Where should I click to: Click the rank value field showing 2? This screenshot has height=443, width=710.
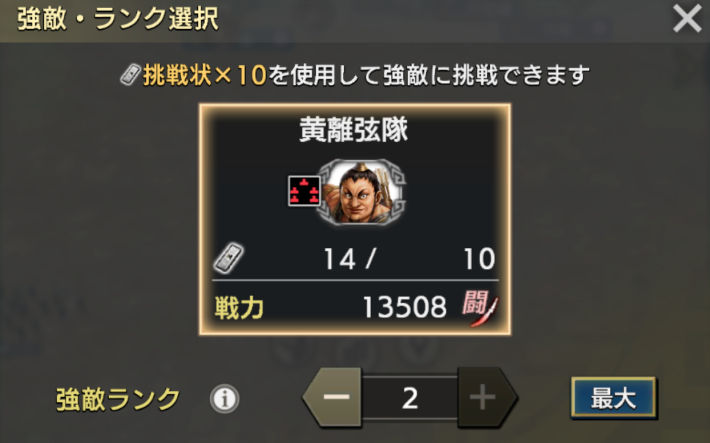click(x=410, y=398)
